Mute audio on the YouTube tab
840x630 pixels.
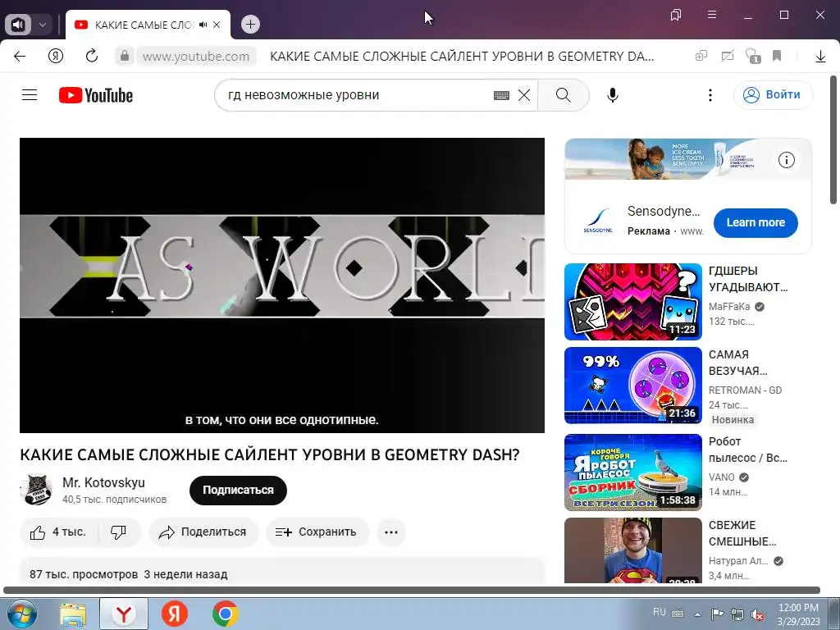click(x=203, y=25)
